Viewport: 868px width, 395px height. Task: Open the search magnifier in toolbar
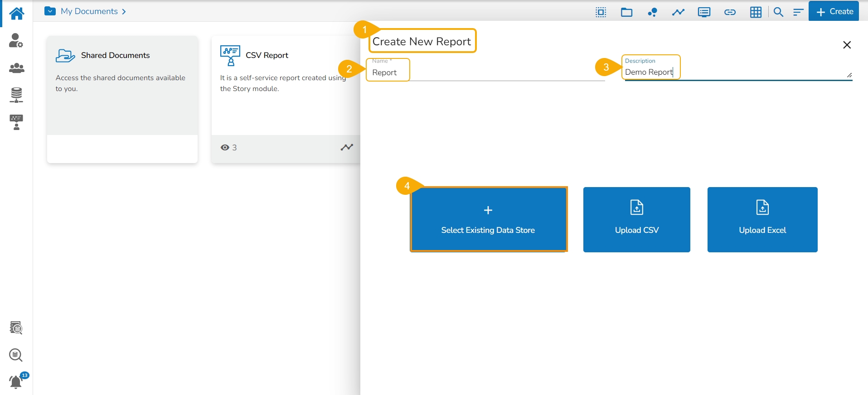click(778, 12)
